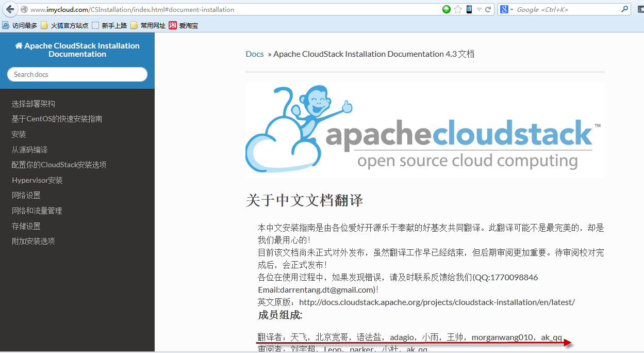Open 基于CentOS的快速安装指南 in sidebar
The image size is (644, 353).
pos(57,119)
